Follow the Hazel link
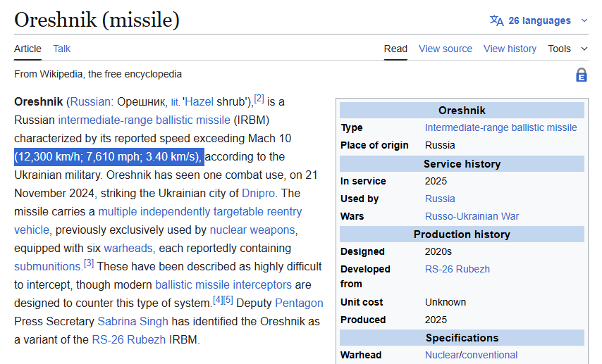The width and height of the screenshot is (602, 364). (x=199, y=101)
